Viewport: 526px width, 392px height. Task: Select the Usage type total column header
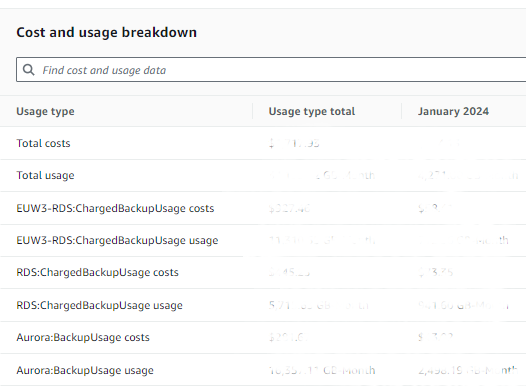[312, 111]
